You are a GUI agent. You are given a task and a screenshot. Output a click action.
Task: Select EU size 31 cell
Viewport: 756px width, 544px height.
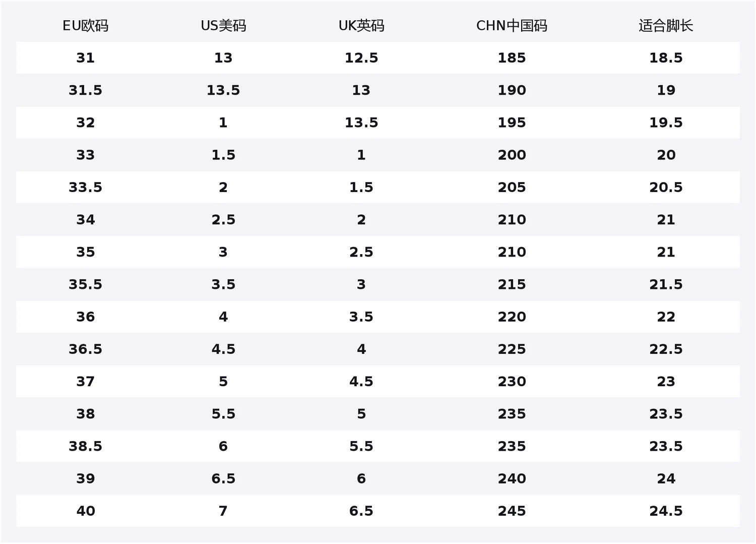coord(85,58)
